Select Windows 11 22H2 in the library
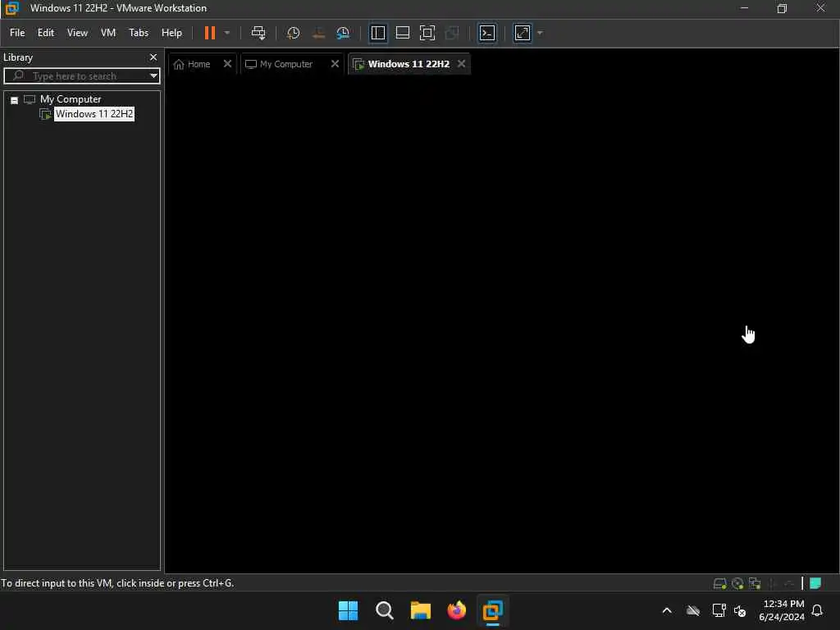840x630 pixels. (x=94, y=113)
